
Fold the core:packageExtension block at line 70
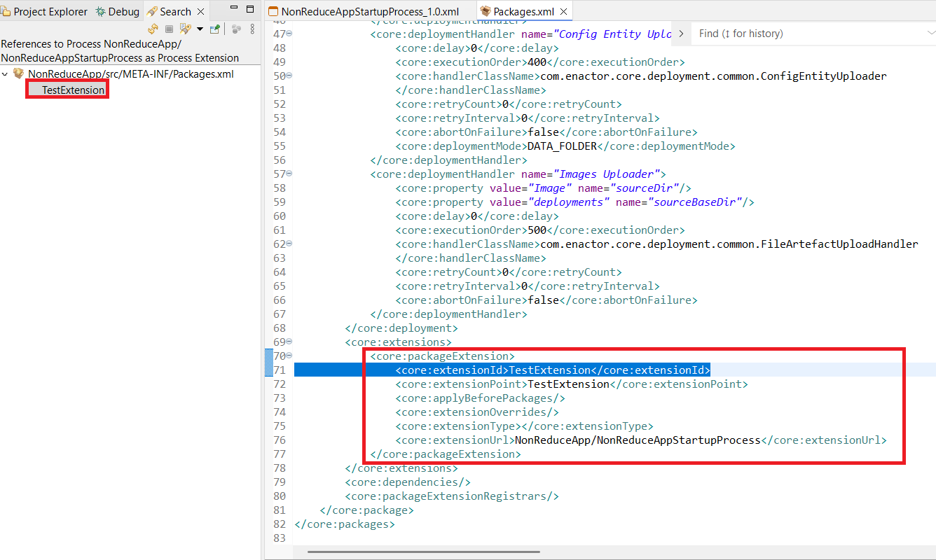point(290,356)
